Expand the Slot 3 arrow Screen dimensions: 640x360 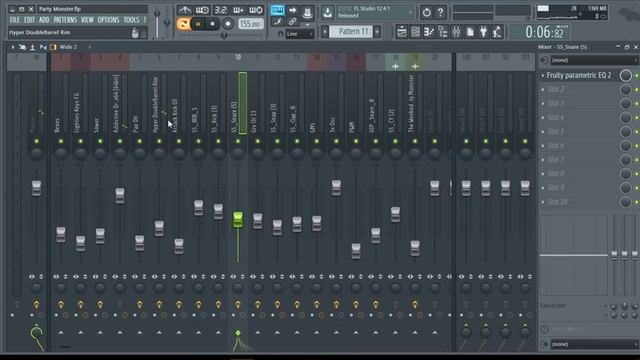click(543, 104)
